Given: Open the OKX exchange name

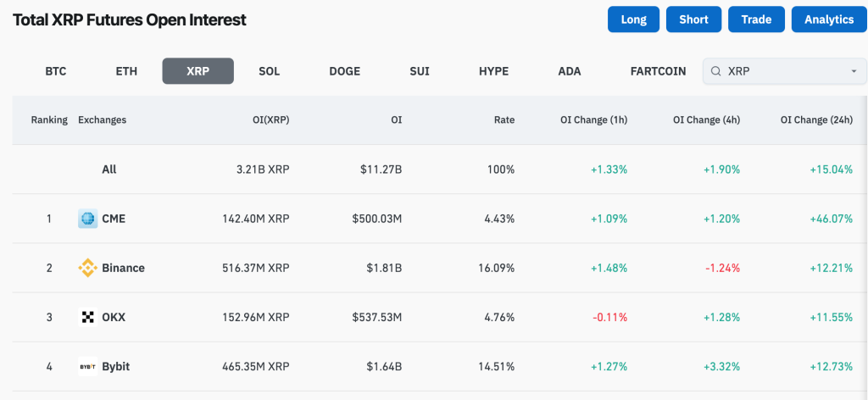Looking at the screenshot, I should coord(114,317).
